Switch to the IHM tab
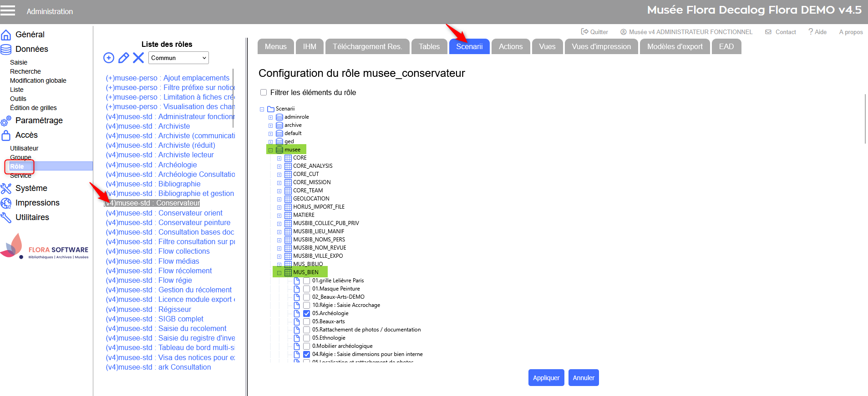Image resolution: width=868 pixels, height=396 pixels. pos(310,46)
